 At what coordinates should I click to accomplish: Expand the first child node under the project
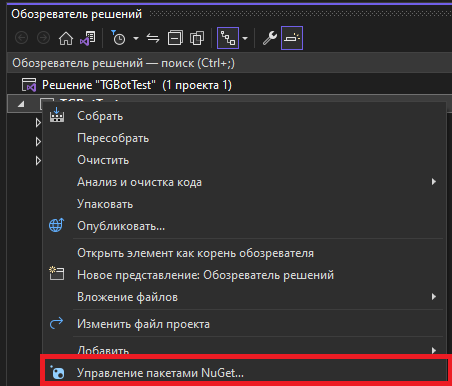pyautogui.click(x=38, y=123)
